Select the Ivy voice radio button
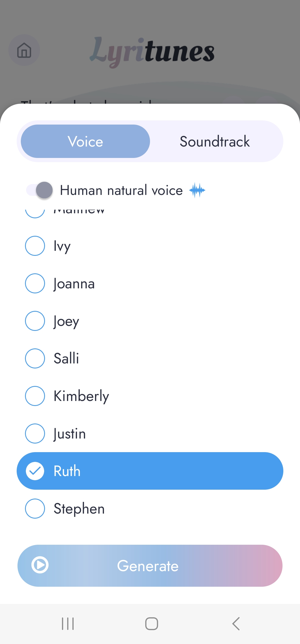 (x=35, y=246)
